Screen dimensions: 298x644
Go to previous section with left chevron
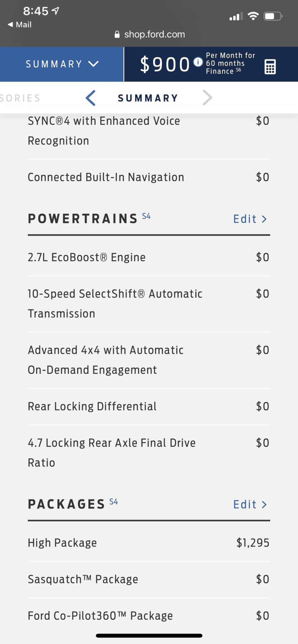(91, 98)
